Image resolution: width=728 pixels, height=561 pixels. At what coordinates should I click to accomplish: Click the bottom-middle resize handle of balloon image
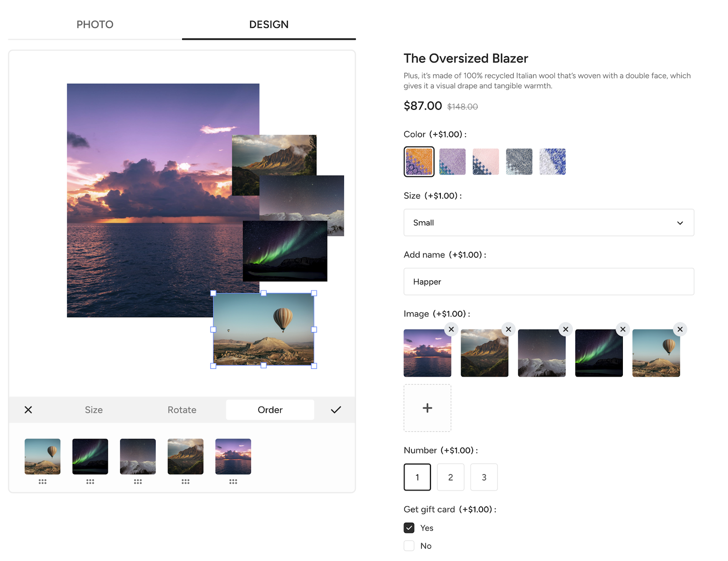pos(263,366)
